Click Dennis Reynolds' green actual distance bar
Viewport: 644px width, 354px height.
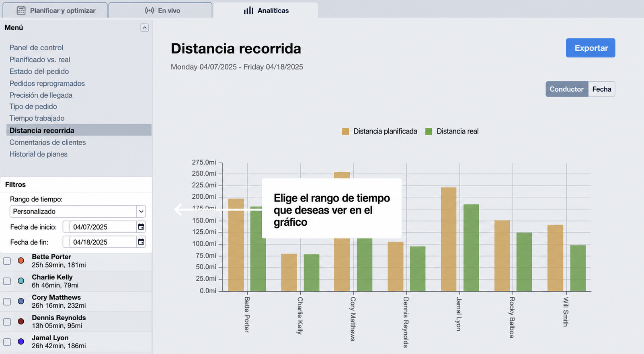point(418,269)
